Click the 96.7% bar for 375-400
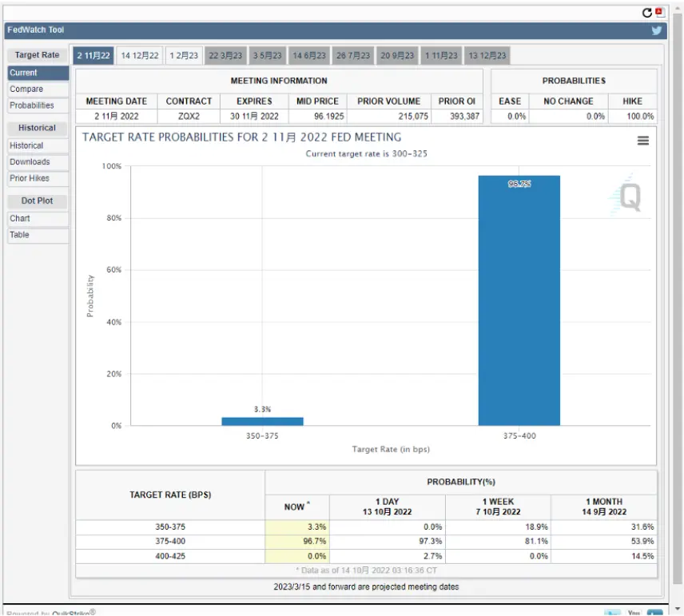Screen dimensions: 684x616 point(519,300)
